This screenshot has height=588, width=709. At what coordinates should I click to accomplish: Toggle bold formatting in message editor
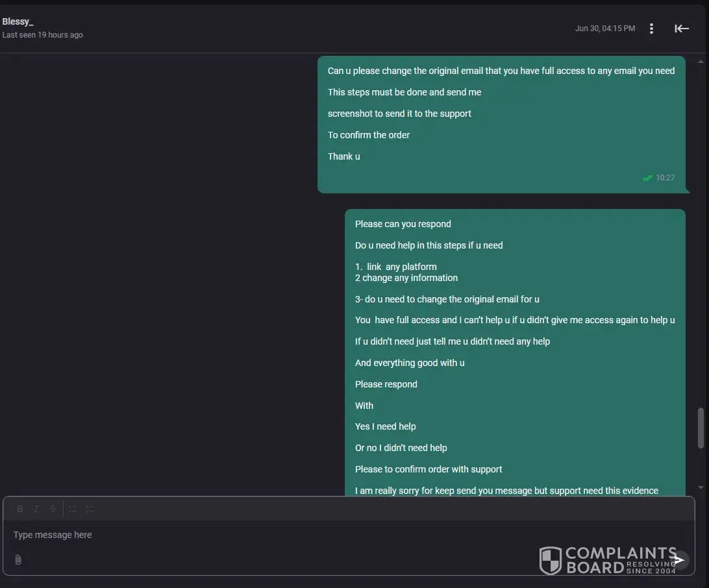click(20, 509)
